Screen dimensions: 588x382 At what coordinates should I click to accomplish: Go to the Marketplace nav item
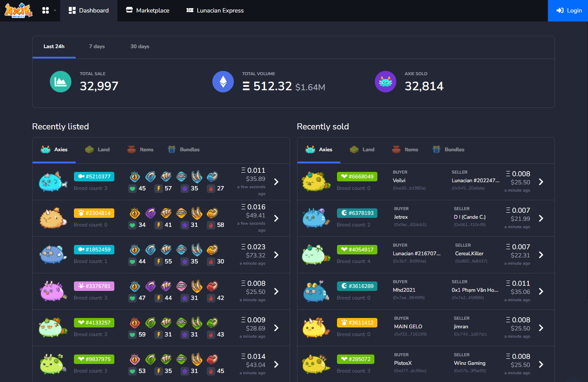click(147, 10)
